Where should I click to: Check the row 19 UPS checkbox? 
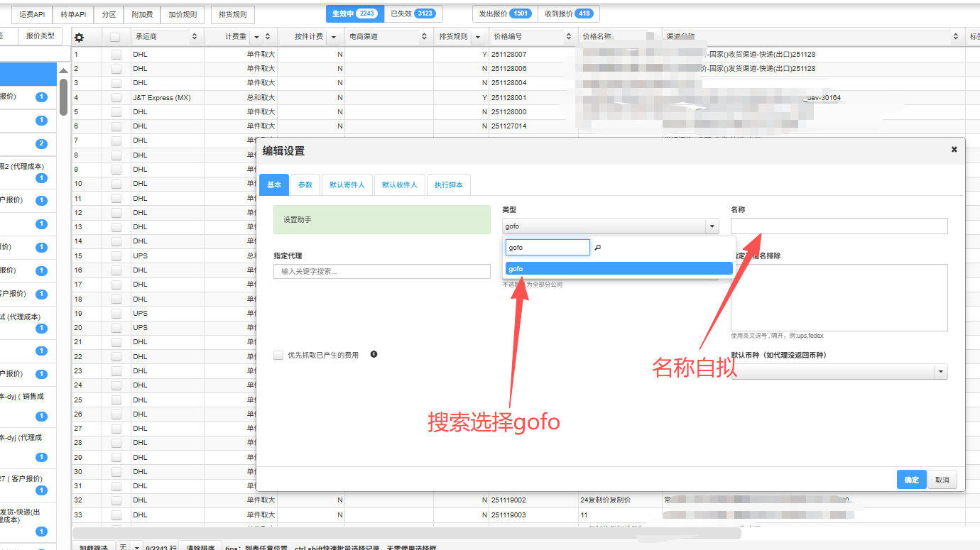116,314
